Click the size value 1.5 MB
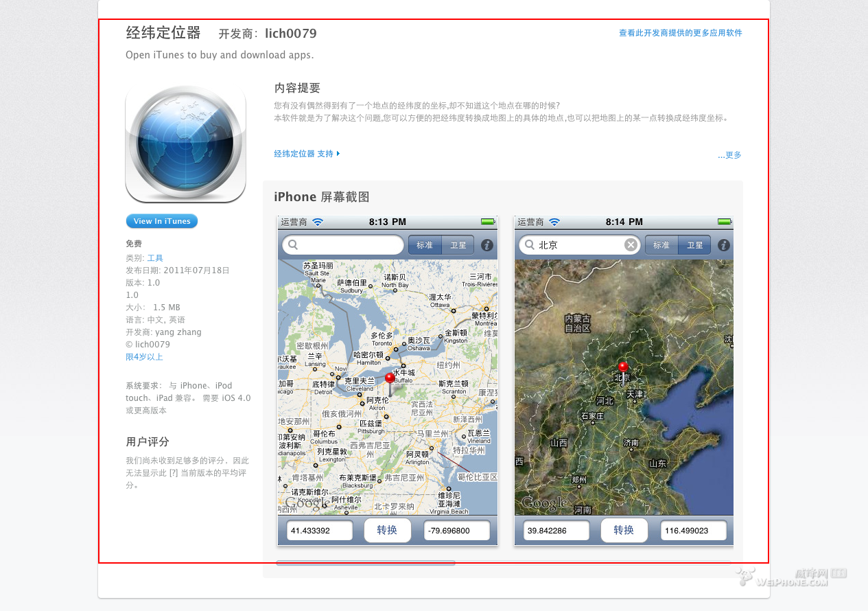The image size is (868, 611). [x=167, y=308]
